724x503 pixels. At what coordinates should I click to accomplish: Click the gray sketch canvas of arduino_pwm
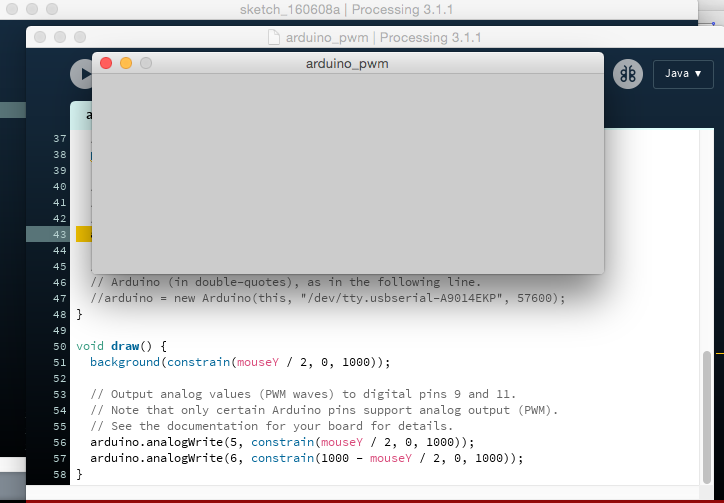348,173
